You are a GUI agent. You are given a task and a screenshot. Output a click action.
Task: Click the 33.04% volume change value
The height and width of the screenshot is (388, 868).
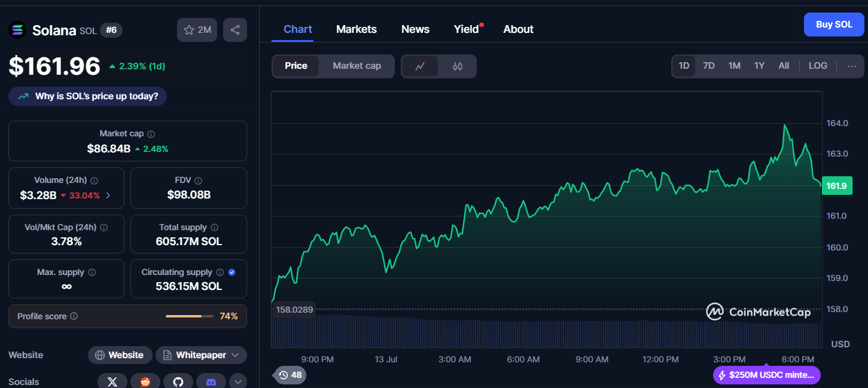(x=80, y=195)
